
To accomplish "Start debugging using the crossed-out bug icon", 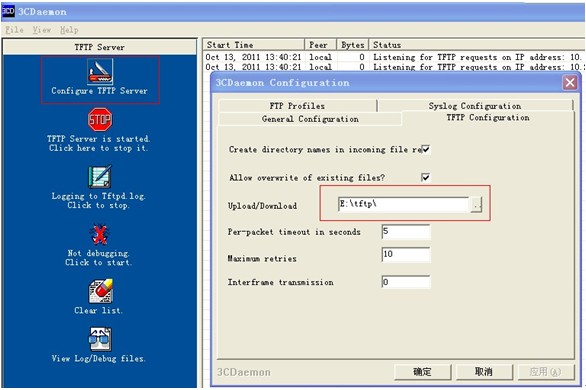I will [x=99, y=234].
